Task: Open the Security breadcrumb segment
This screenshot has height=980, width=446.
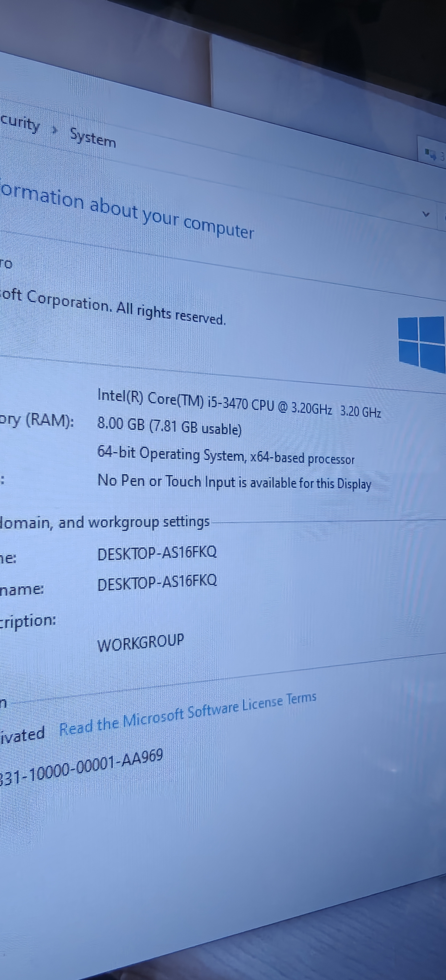Action: click(20, 123)
